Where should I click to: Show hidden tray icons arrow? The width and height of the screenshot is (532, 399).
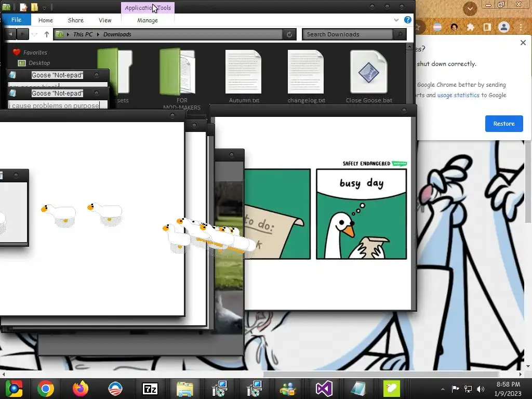pyautogui.click(x=443, y=389)
